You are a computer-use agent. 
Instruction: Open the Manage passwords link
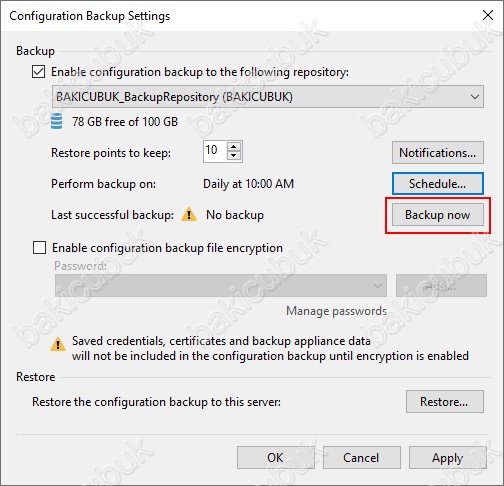(x=336, y=311)
